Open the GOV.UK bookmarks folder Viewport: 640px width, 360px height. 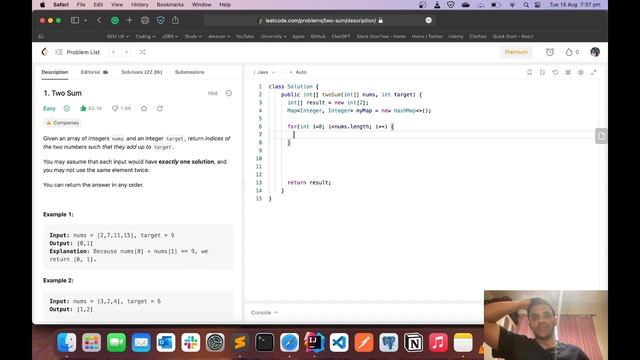tap(118, 36)
